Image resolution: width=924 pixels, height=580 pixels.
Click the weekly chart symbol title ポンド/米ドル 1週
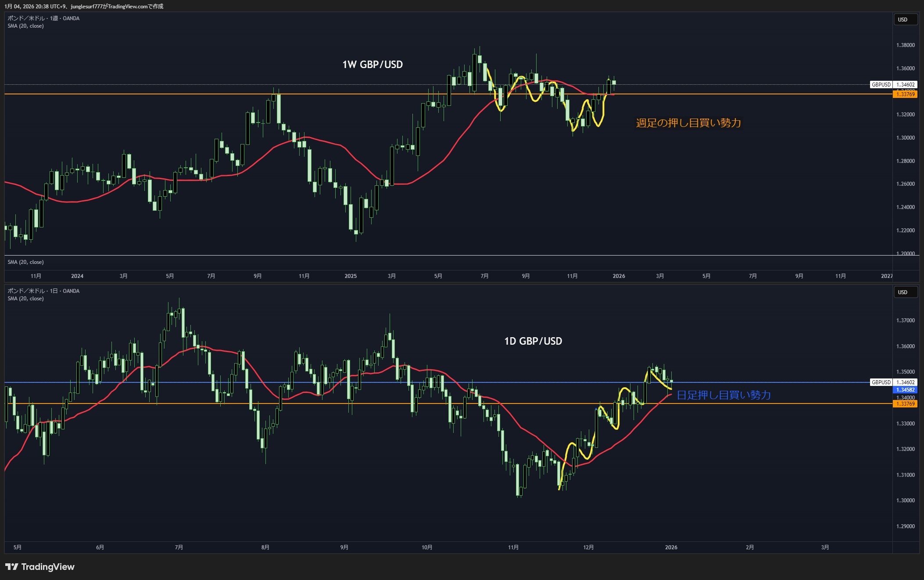43,18
